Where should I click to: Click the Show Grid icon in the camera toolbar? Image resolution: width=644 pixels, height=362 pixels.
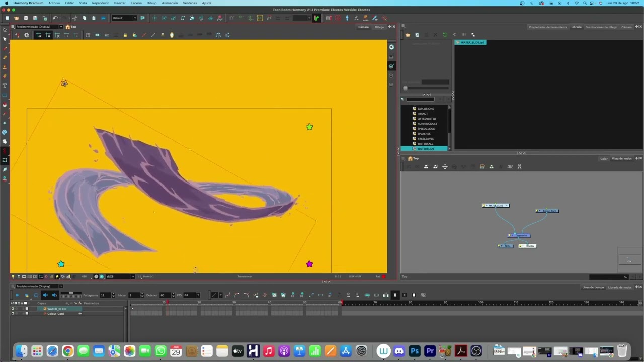[x=88, y=35]
